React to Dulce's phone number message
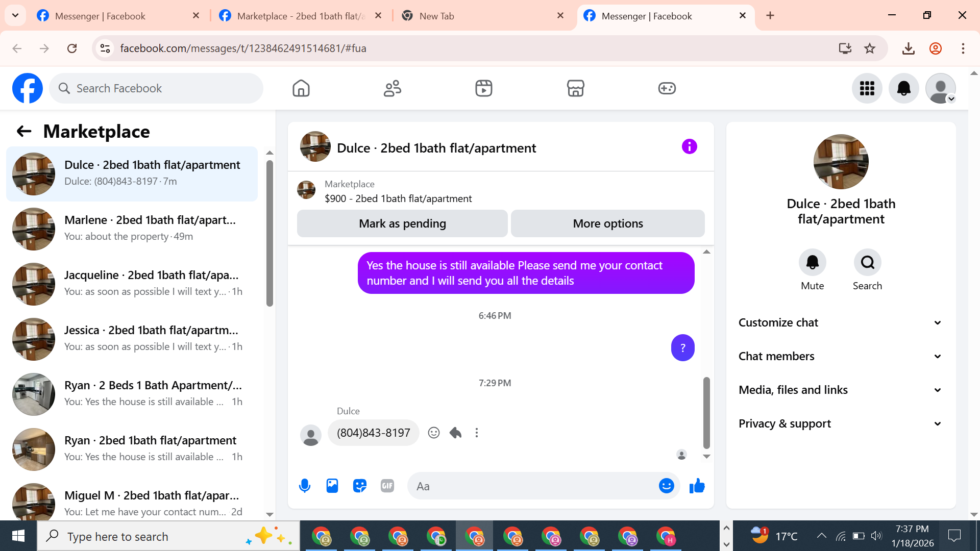Image resolution: width=980 pixels, height=551 pixels. click(434, 433)
